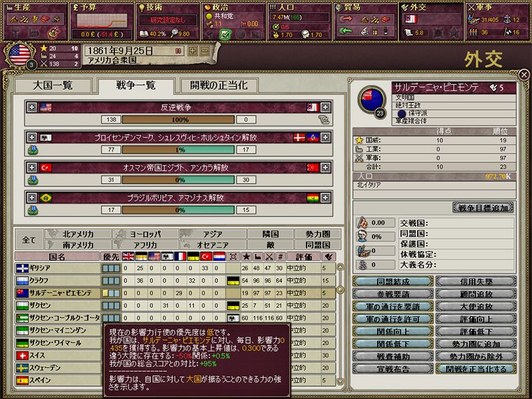Viewport: 532px width, 399px height.
Task: Click 同盟結成 alliance button
Action: pos(393,281)
